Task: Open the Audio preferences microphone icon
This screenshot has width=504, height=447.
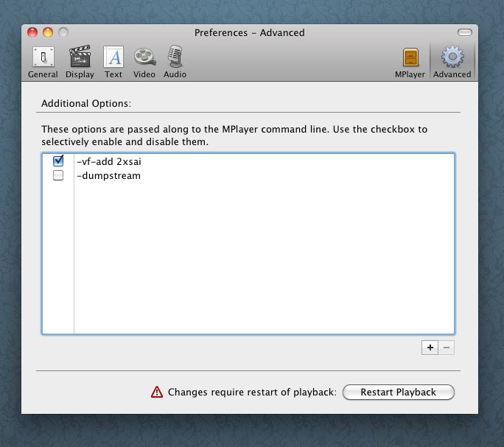Action: pyautogui.click(x=175, y=59)
